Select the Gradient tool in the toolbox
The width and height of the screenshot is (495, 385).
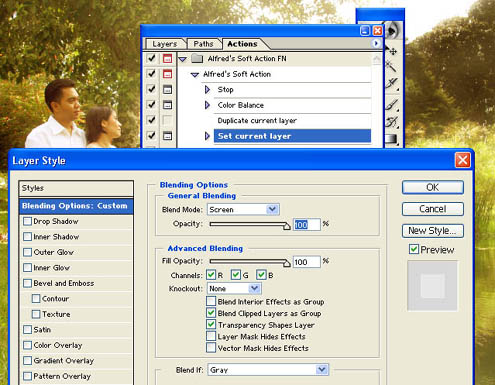(392, 139)
